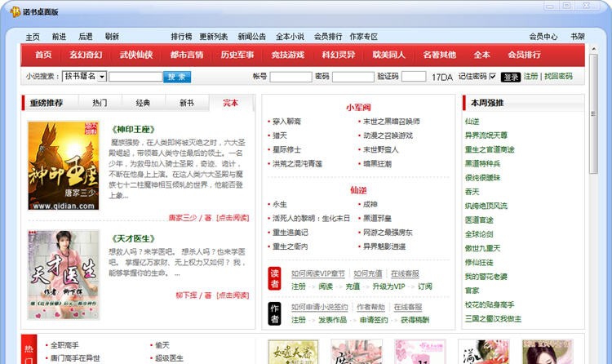Screen dimensions: 612x364
Task: Click 刷新 refresh in toolbar
Action: tap(112, 37)
